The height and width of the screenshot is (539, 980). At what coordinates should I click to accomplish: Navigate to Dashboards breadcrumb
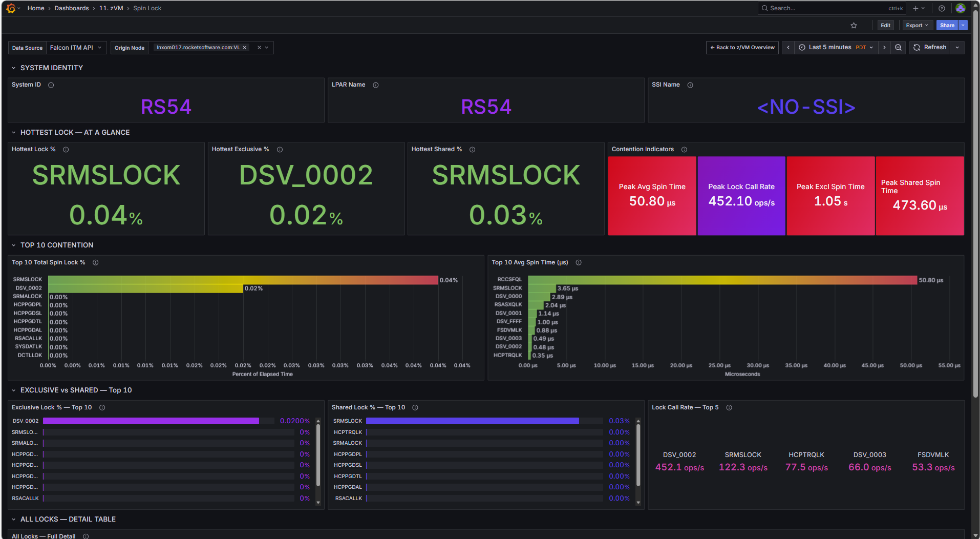[72, 8]
